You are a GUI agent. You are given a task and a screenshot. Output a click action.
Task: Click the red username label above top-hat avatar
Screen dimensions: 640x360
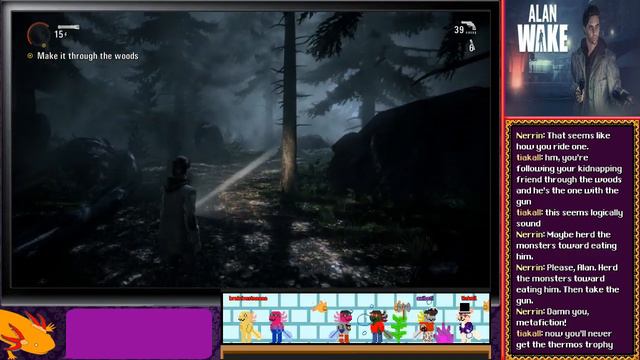pos(469,299)
